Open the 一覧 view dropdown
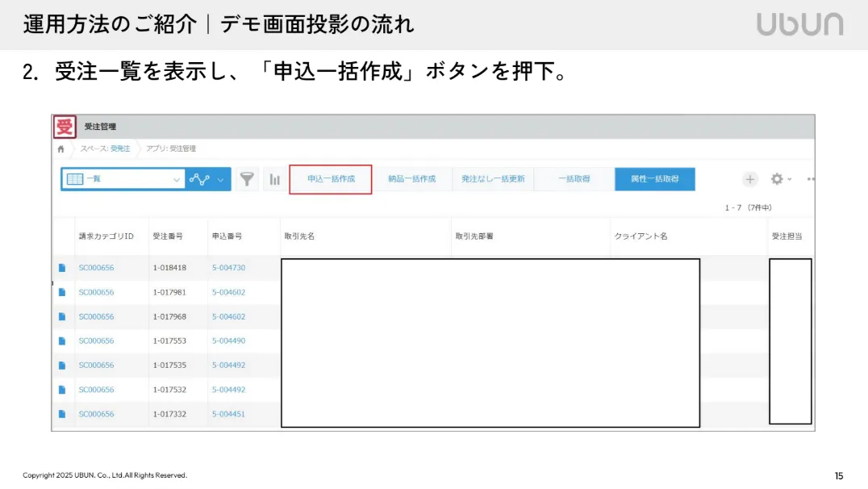This screenshot has width=868, height=489. pos(123,179)
